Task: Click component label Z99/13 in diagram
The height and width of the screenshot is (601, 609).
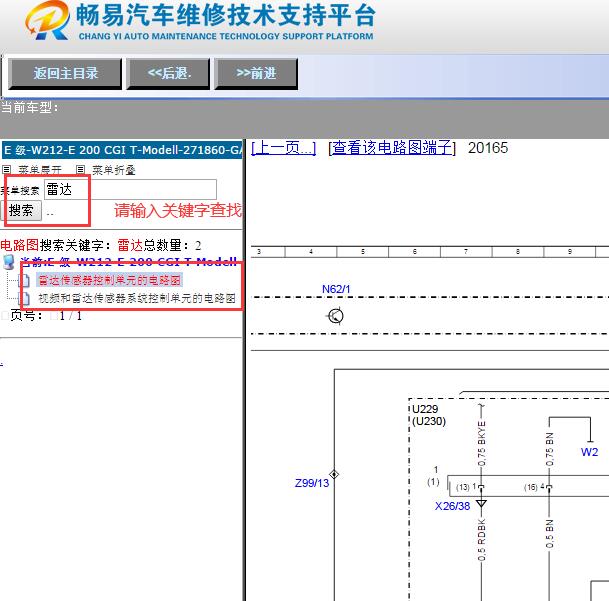Action: (312, 483)
